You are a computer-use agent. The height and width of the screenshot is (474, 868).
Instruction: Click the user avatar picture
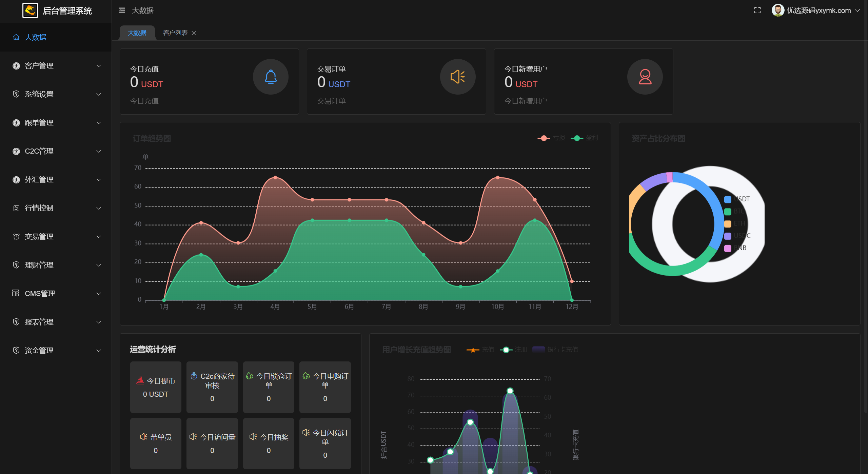click(x=777, y=11)
